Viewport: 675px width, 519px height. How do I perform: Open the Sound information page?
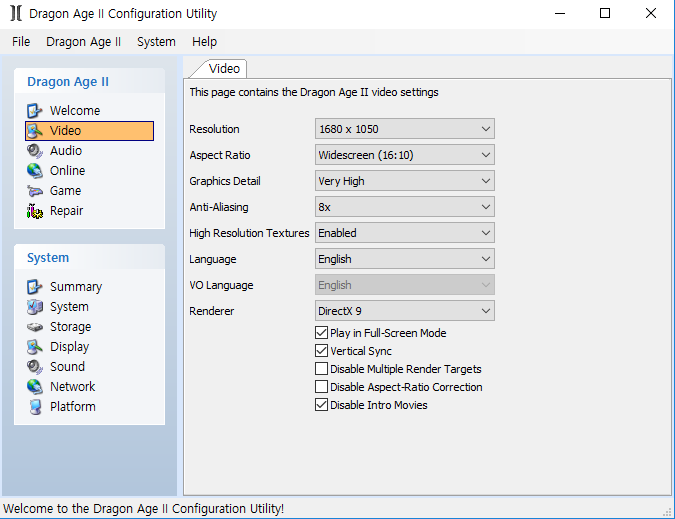click(68, 367)
